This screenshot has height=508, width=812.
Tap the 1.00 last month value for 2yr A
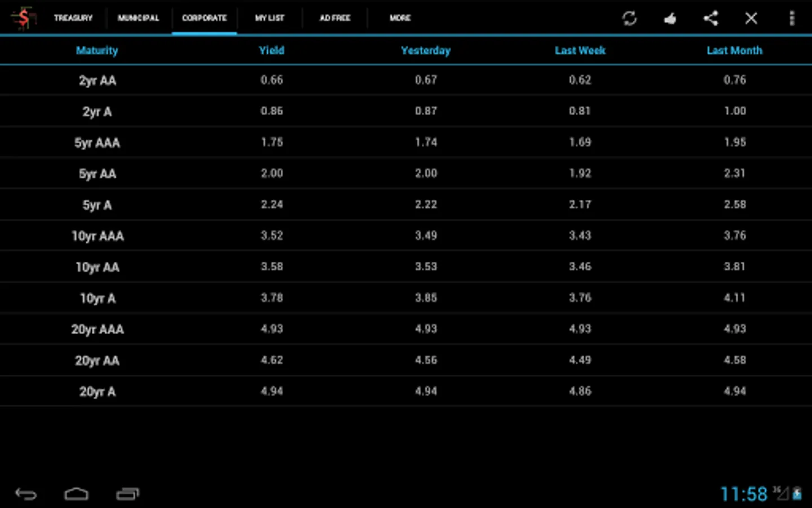(x=735, y=111)
